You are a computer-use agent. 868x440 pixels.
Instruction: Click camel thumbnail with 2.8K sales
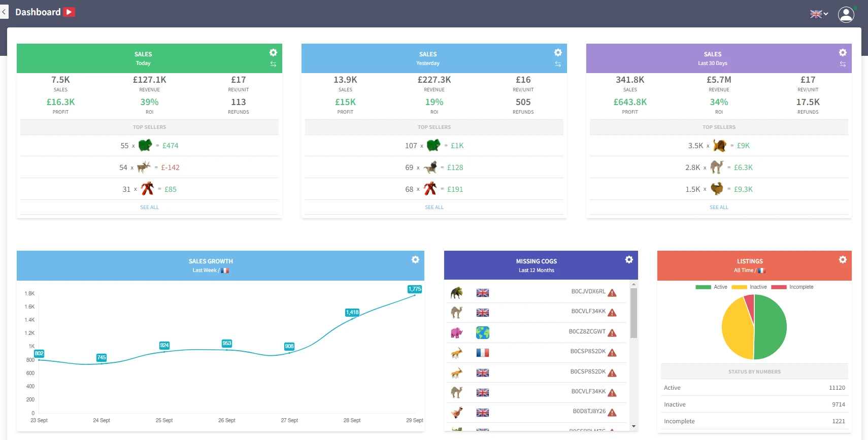tap(717, 167)
